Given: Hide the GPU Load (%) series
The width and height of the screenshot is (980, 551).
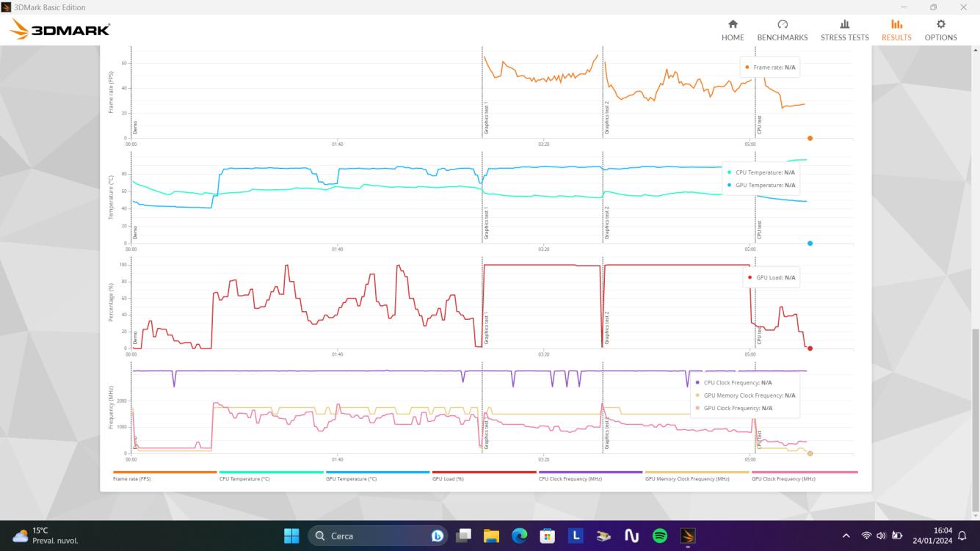Looking at the screenshot, I should point(484,476).
